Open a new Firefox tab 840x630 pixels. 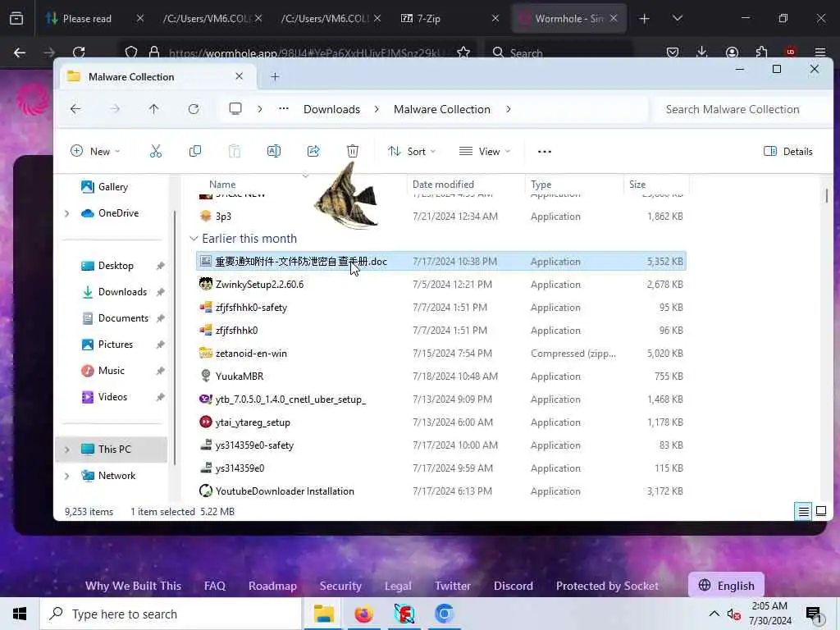(645, 19)
